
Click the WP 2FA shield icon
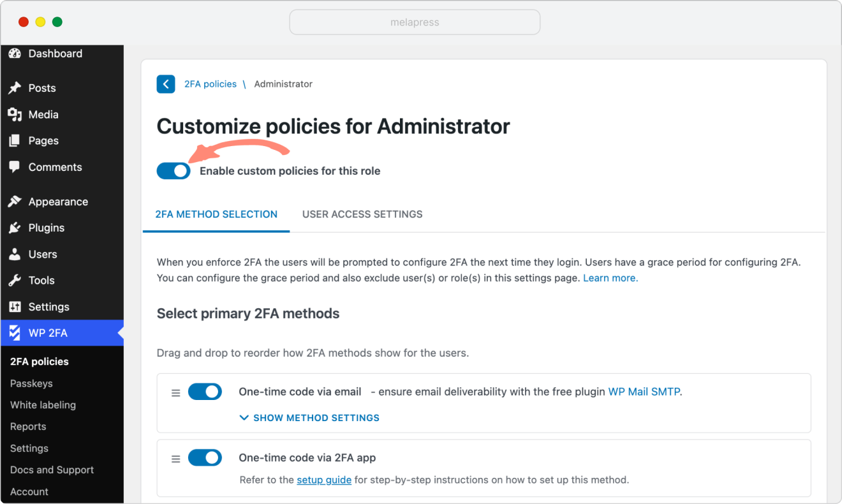pos(15,332)
